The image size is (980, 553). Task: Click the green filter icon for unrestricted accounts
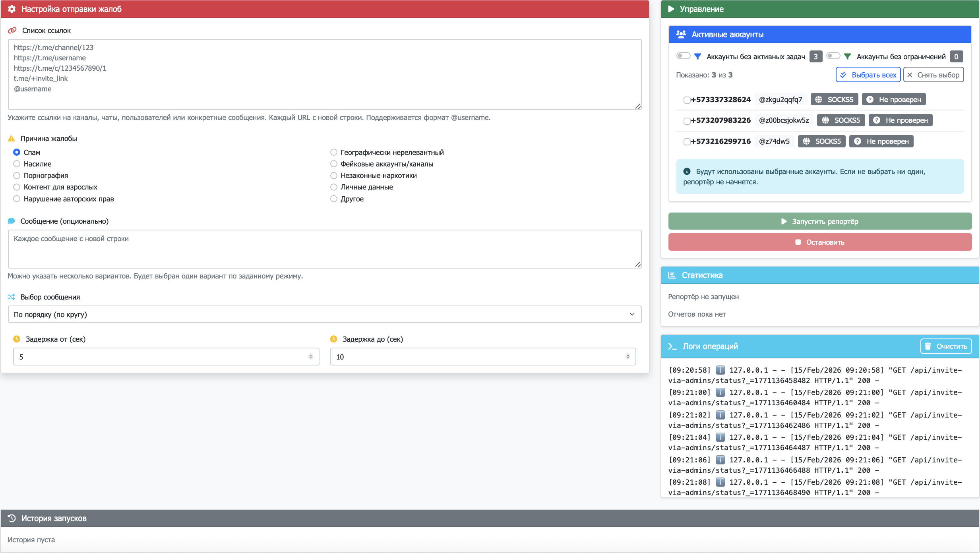847,56
